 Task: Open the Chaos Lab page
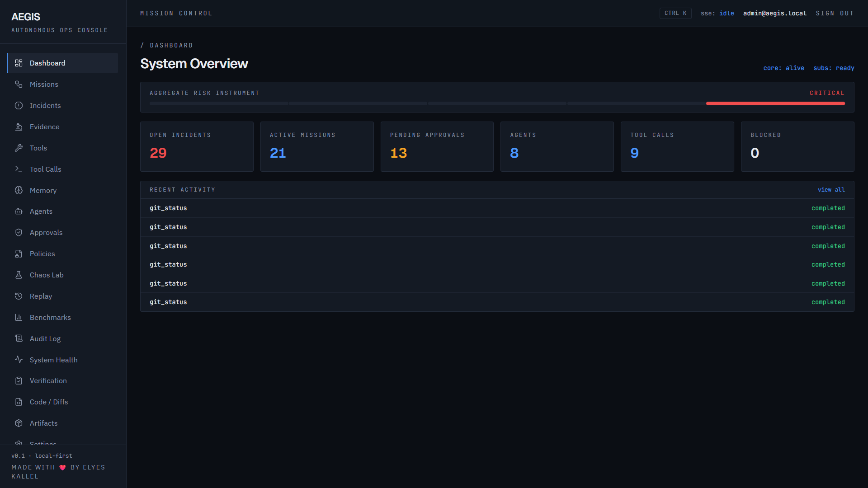[62, 275]
